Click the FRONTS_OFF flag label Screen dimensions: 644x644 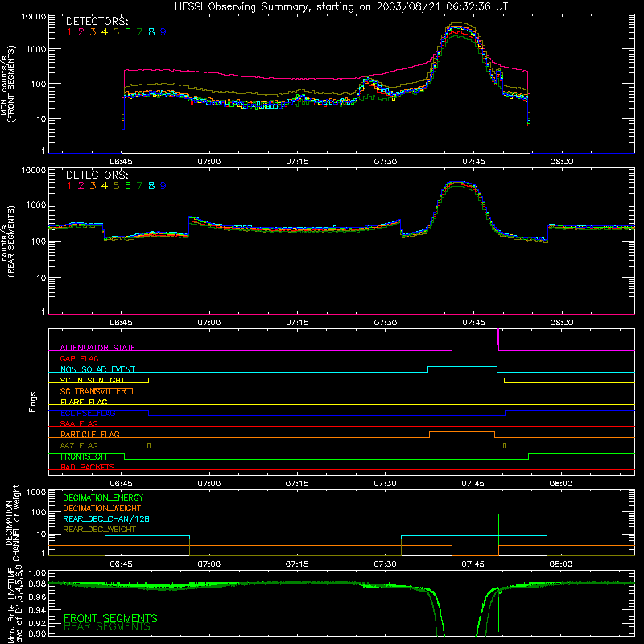click(85, 456)
